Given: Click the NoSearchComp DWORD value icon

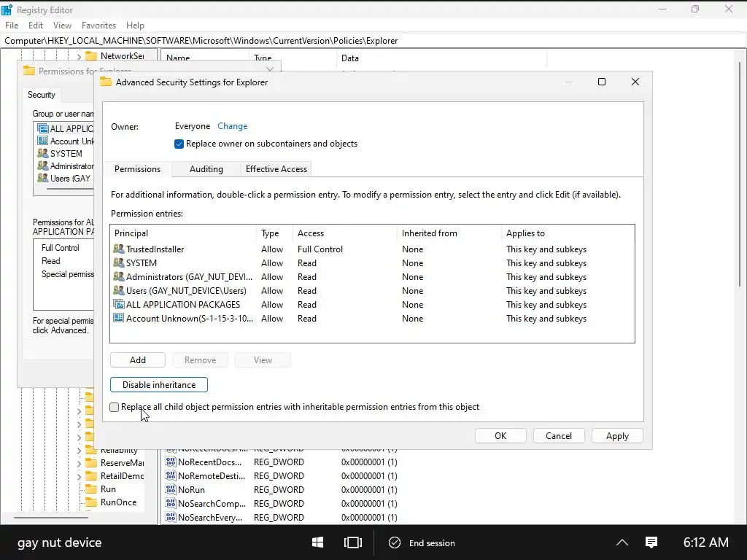Looking at the screenshot, I should (170, 503).
